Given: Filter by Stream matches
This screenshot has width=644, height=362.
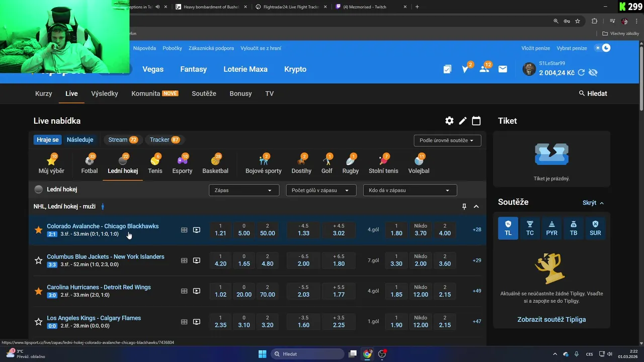Looking at the screenshot, I should 123,140.
